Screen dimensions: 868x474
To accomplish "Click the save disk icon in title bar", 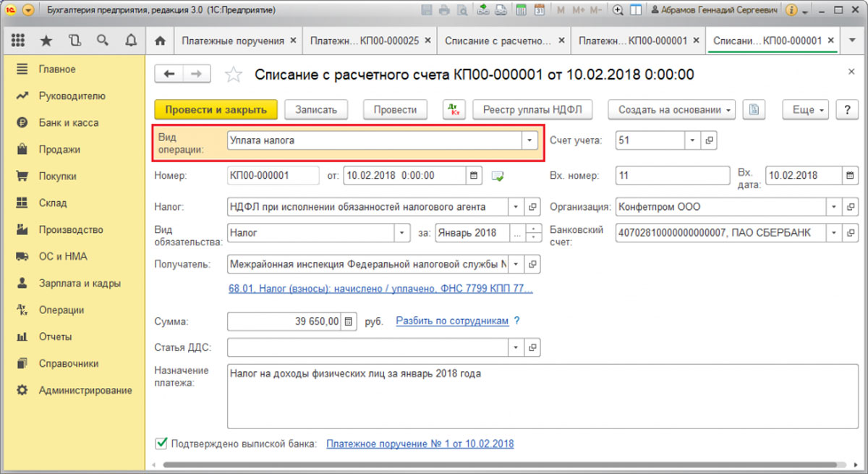I will pyautogui.click(x=427, y=10).
